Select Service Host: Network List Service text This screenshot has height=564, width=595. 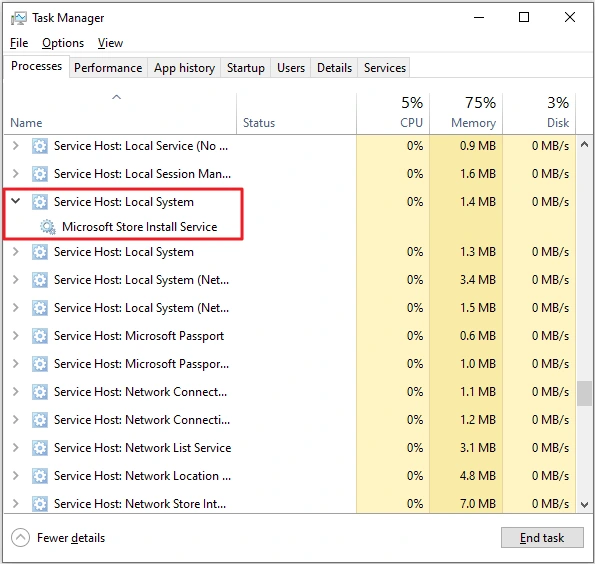pos(142,448)
